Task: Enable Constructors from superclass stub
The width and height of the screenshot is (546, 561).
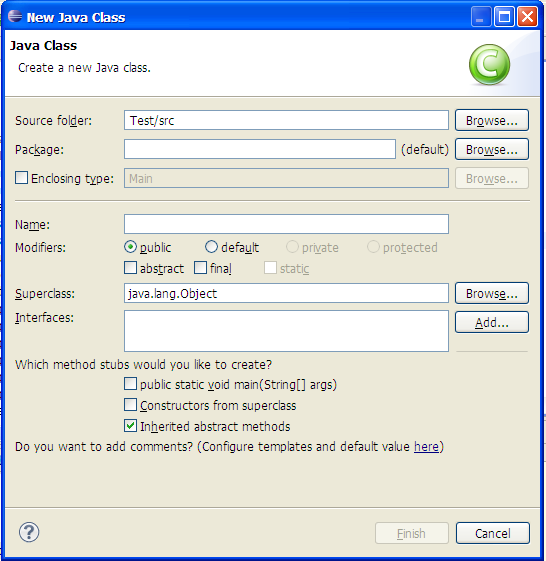Action: 130,405
